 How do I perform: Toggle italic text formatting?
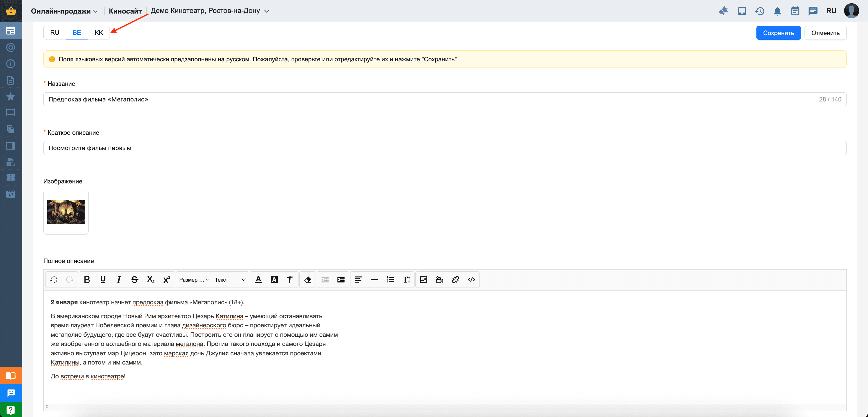tap(119, 279)
